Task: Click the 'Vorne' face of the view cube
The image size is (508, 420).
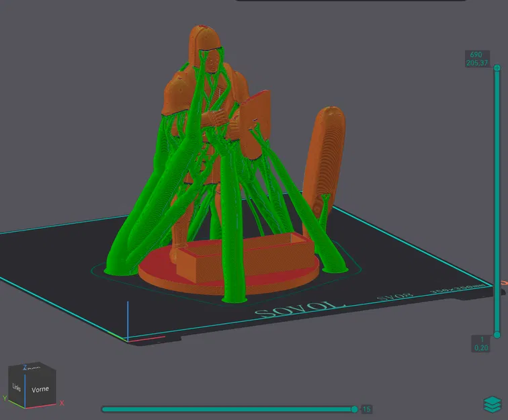Action: tap(40, 389)
